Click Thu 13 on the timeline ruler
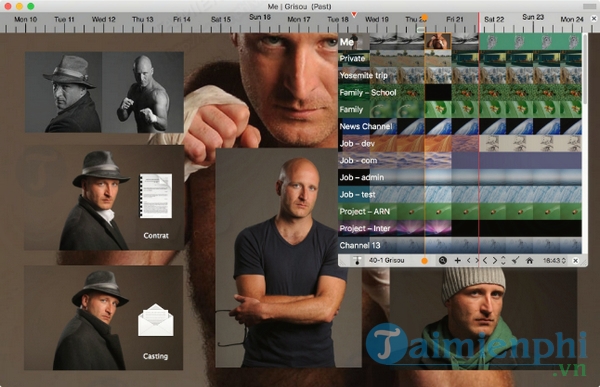 (x=142, y=19)
